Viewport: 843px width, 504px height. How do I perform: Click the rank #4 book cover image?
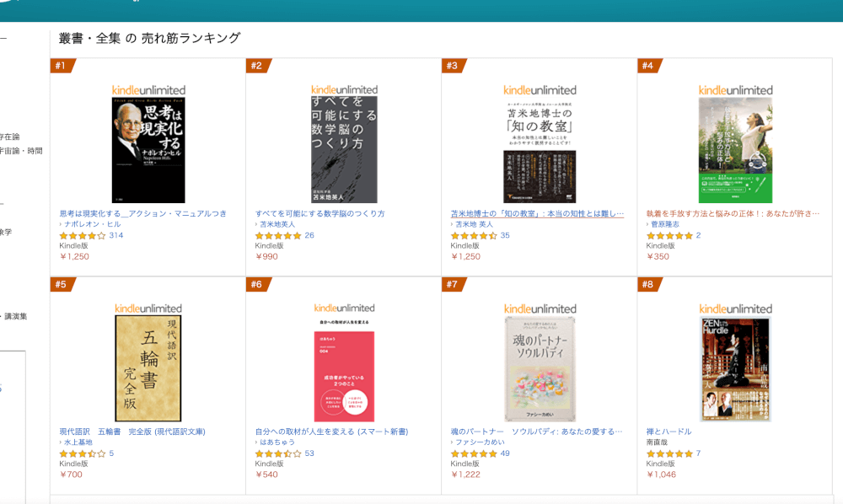[x=735, y=150]
